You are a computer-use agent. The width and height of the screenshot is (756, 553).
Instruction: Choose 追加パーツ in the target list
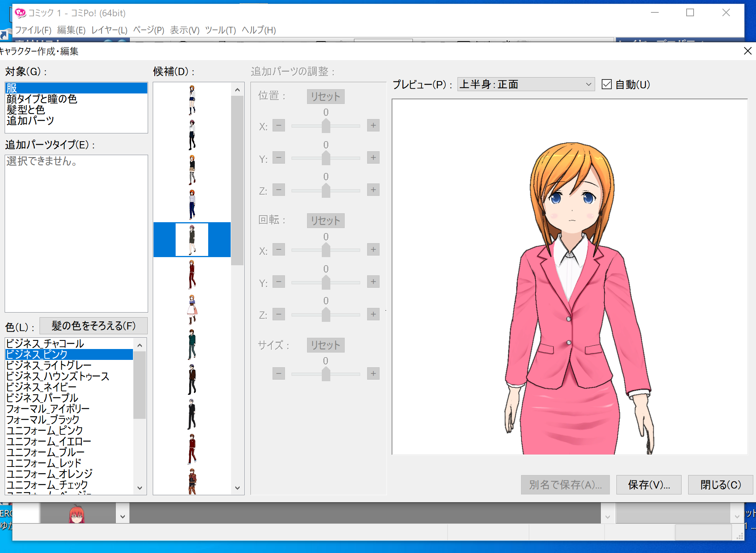pyautogui.click(x=30, y=121)
